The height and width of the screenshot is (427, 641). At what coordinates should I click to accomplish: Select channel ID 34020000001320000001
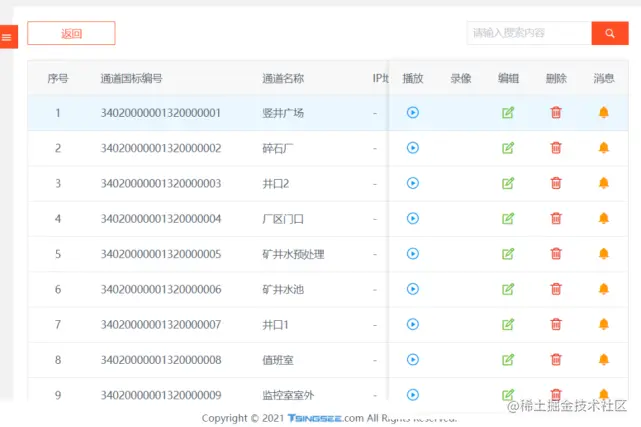tap(161, 113)
